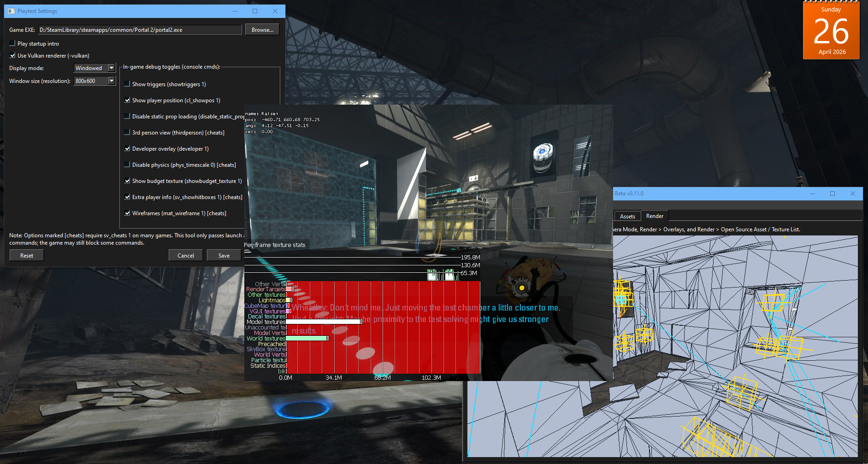Click the Sunday 26 April calendar widget
Image resolution: width=868 pixels, height=464 pixels.
point(831,30)
